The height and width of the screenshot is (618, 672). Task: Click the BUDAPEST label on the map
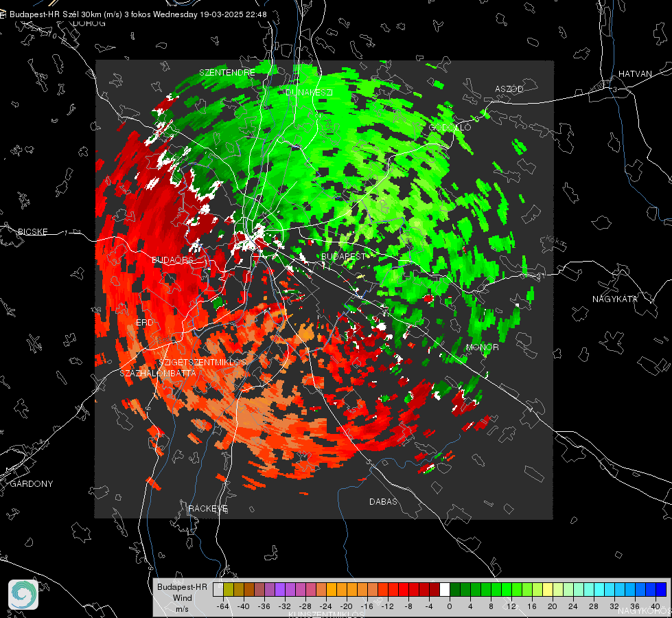(x=343, y=256)
